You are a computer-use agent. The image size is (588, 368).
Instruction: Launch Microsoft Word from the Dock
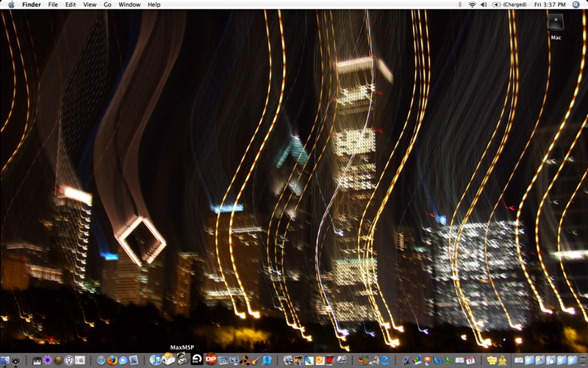click(x=438, y=361)
